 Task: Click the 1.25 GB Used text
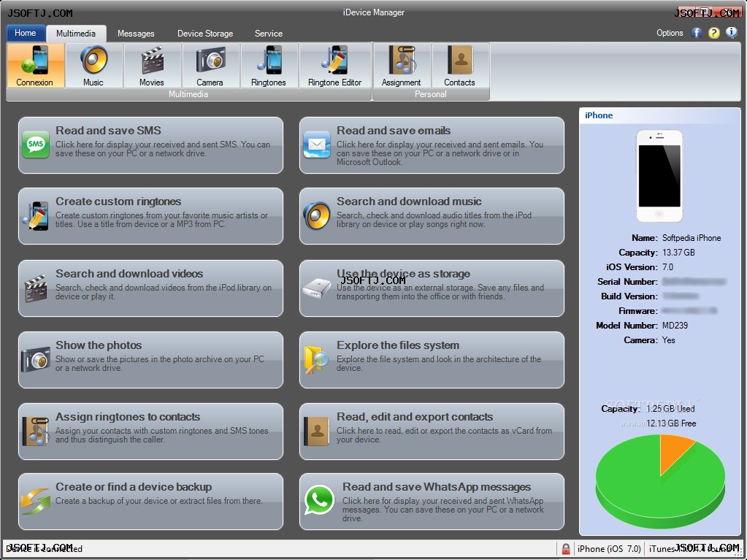(670, 409)
